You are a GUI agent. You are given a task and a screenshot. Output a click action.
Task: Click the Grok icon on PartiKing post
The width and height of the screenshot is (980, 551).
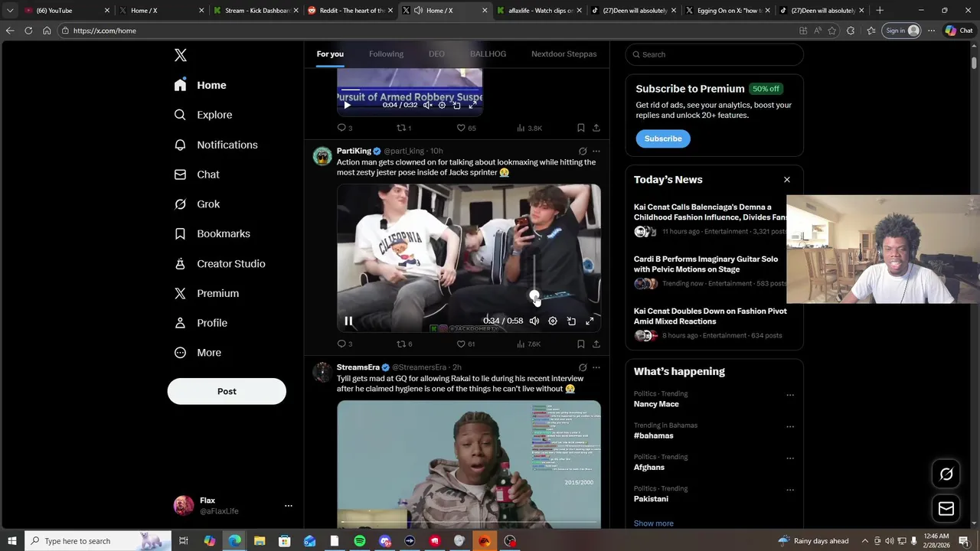point(583,152)
